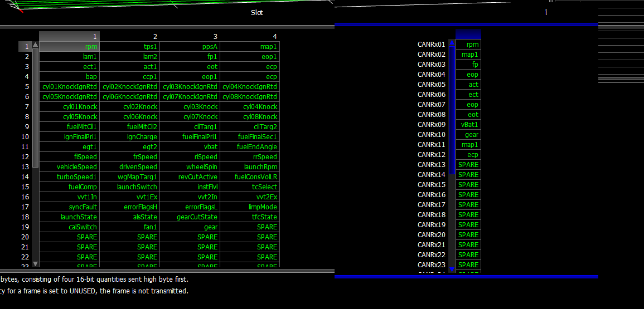Image resolution: width=644 pixels, height=309 pixels.
Task: Select the ect value for CANRx06
Action: coord(468,95)
